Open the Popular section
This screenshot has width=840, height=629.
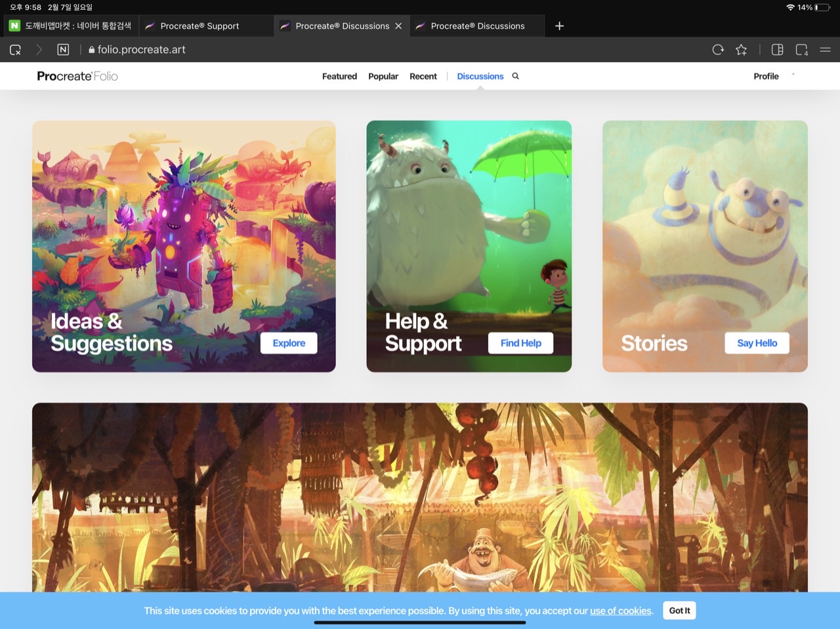[x=383, y=76]
